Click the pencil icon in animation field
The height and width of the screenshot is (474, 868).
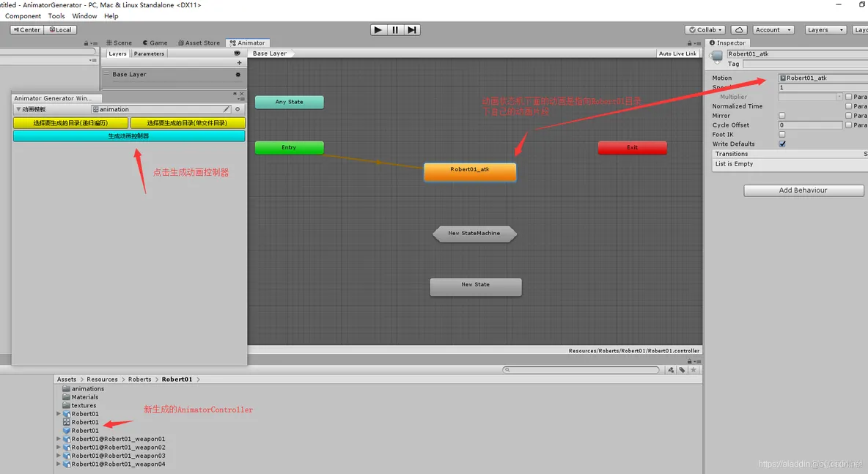click(227, 109)
